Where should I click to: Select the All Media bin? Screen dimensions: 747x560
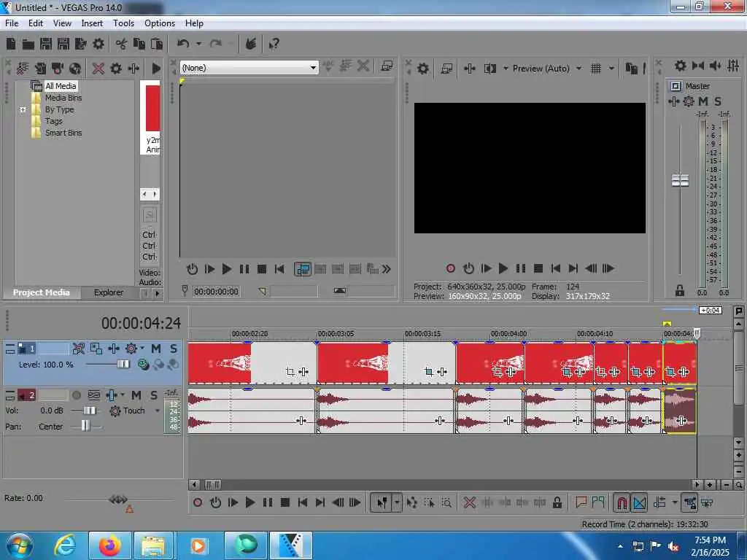pos(61,86)
